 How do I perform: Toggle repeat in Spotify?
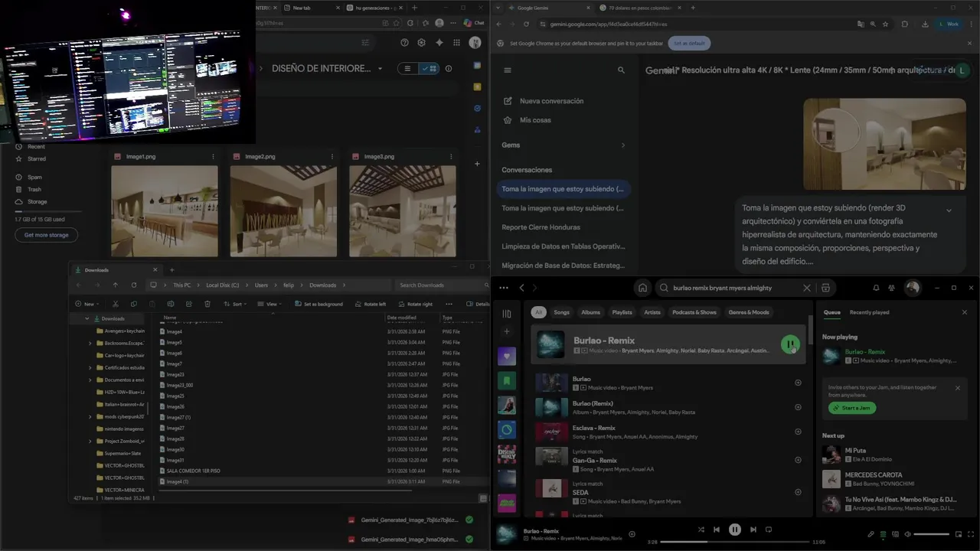click(x=769, y=530)
